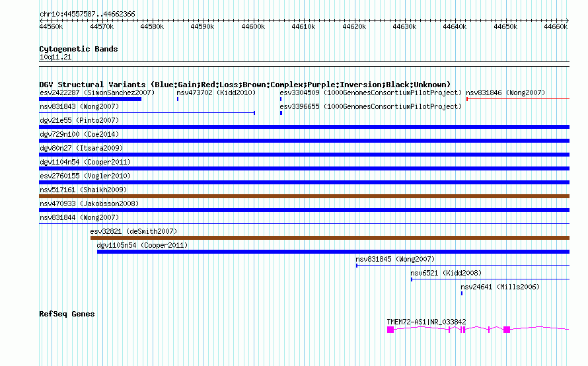The height and width of the screenshot is (366, 588).
Task: Click the 44630k ruler tick label
Action: coord(404,26)
